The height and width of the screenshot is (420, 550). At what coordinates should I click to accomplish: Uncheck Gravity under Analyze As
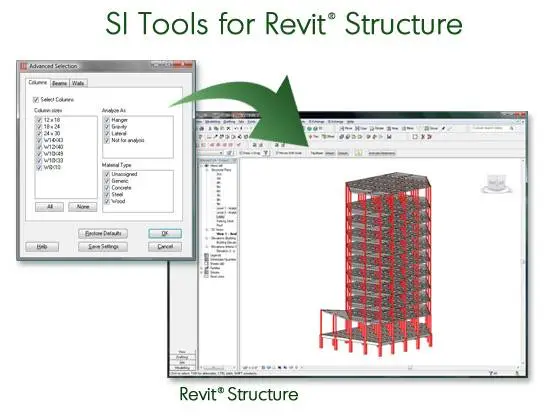pyautogui.click(x=107, y=127)
